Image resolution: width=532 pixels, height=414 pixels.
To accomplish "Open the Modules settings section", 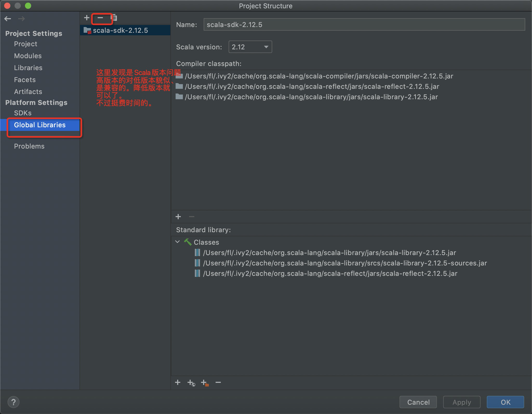I will pyautogui.click(x=28, y=56).
